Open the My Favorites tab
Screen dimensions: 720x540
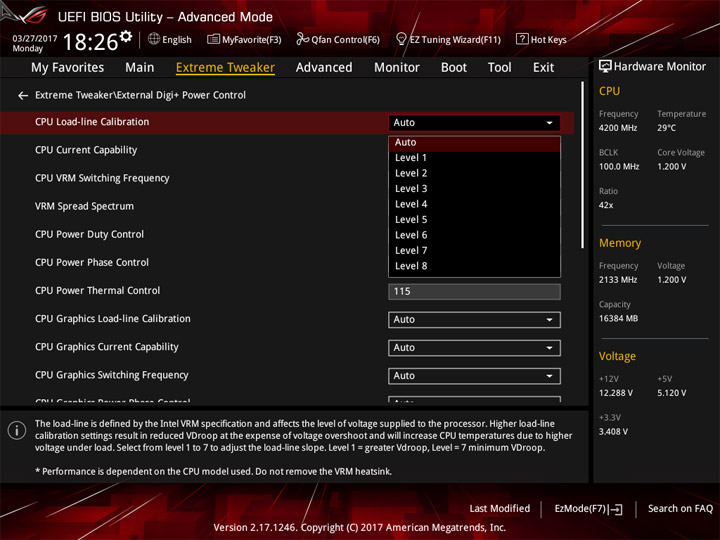pyautogui.click(x=68, y=68)
